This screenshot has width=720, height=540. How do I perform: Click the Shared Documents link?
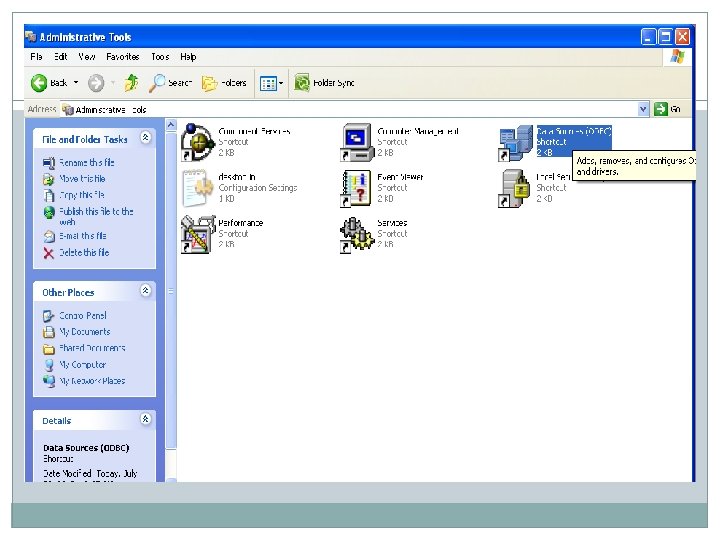click(x=92, y=349)
